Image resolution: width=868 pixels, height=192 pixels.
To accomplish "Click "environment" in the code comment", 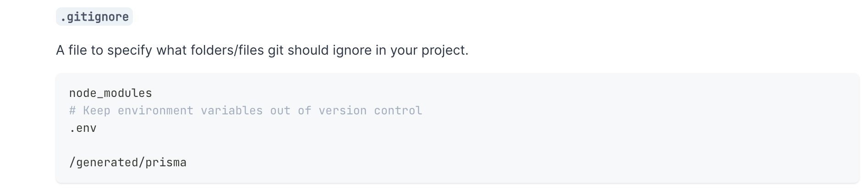I will 155,111.
